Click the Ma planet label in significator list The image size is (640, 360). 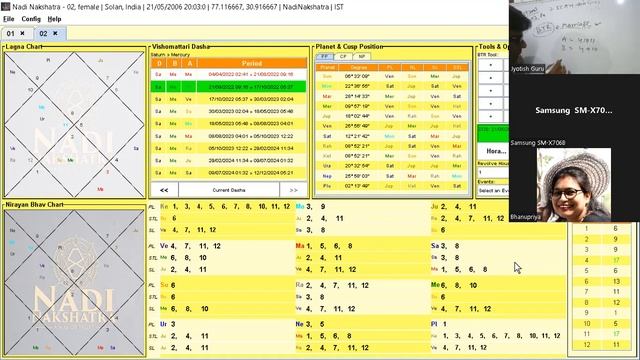300,246
